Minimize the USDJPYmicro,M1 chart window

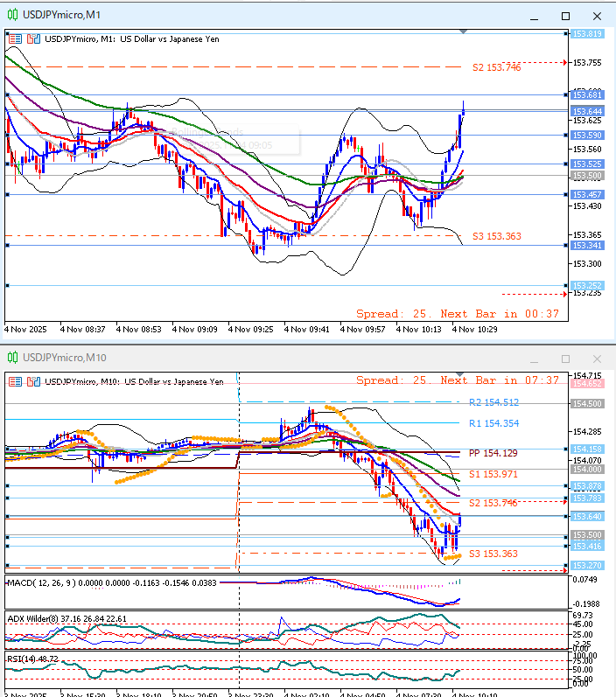[534, 16]
